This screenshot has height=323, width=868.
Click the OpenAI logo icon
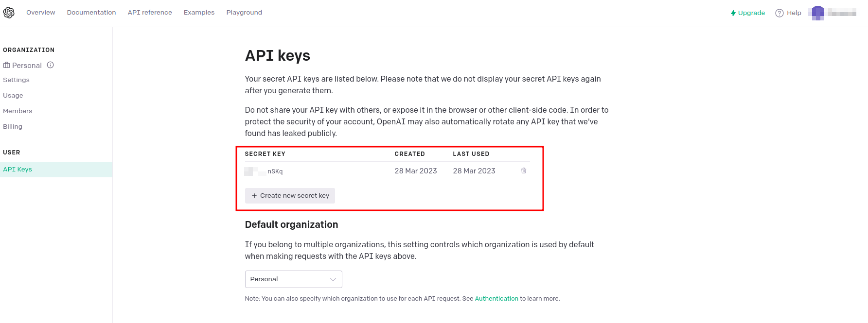9,13
